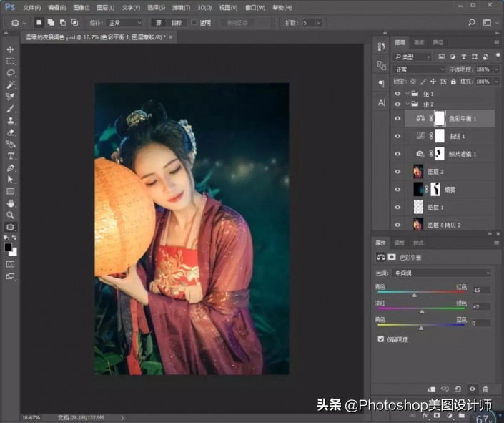
Task: Open the 修补 mode dropdown
Action: 124,23
